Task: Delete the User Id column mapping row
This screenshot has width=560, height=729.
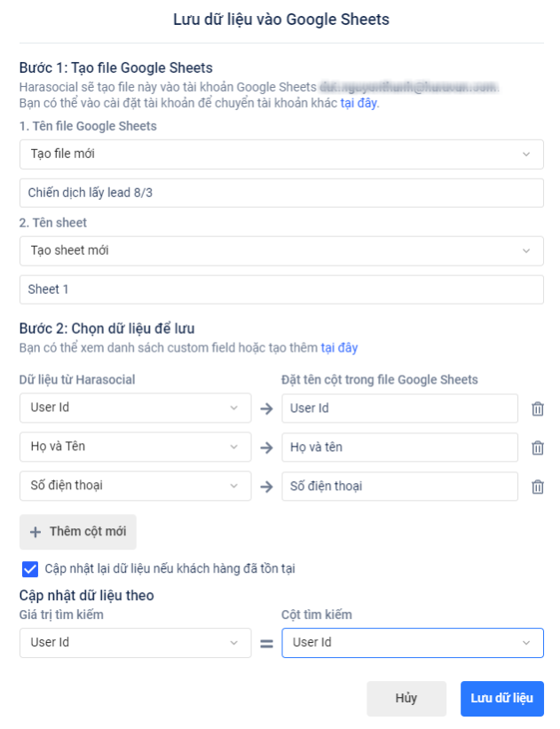Action: pos(537,408)
